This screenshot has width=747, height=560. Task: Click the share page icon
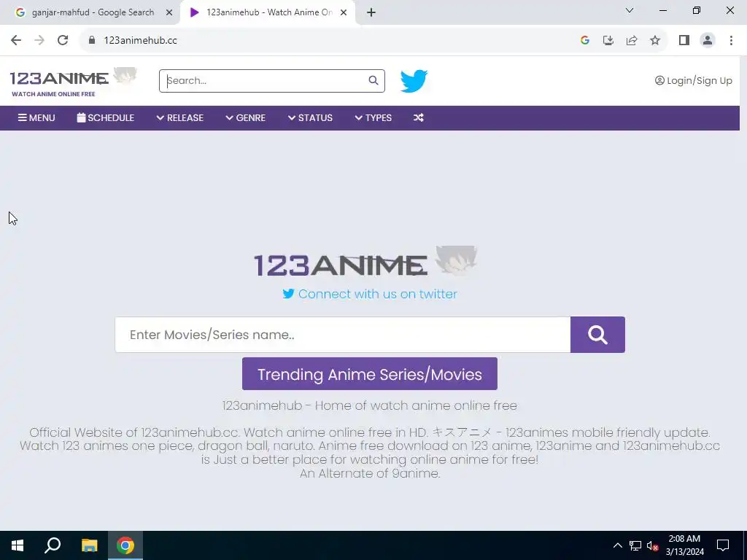(x=632, y=41)
